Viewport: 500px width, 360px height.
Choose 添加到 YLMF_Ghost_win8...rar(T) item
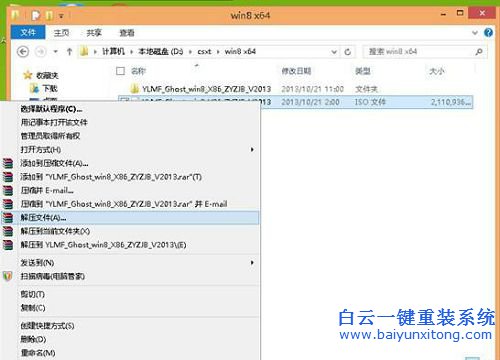pos(130,177)
